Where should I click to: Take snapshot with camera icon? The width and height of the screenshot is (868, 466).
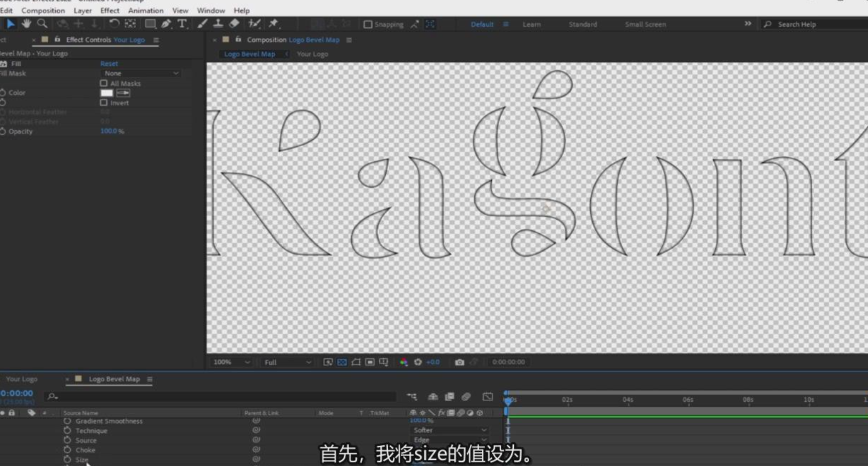click(459, 362)
